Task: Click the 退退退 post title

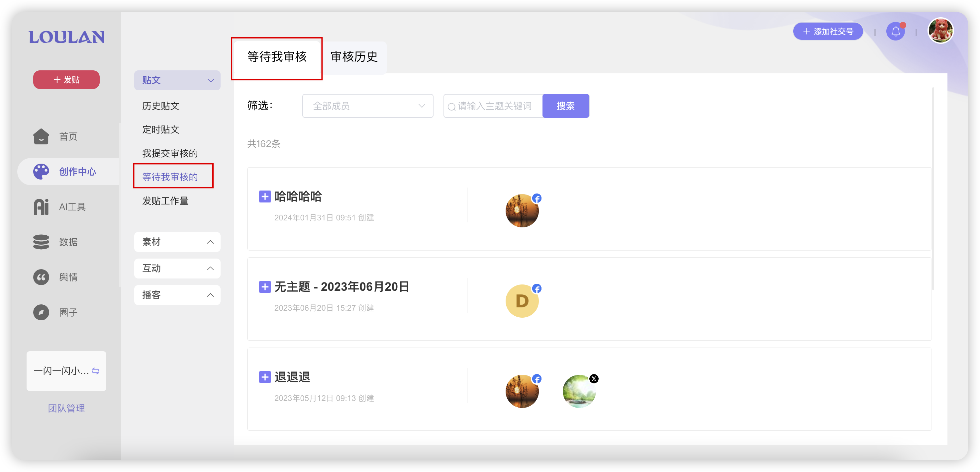Action: pyautogui.click(x=292, y=377)
